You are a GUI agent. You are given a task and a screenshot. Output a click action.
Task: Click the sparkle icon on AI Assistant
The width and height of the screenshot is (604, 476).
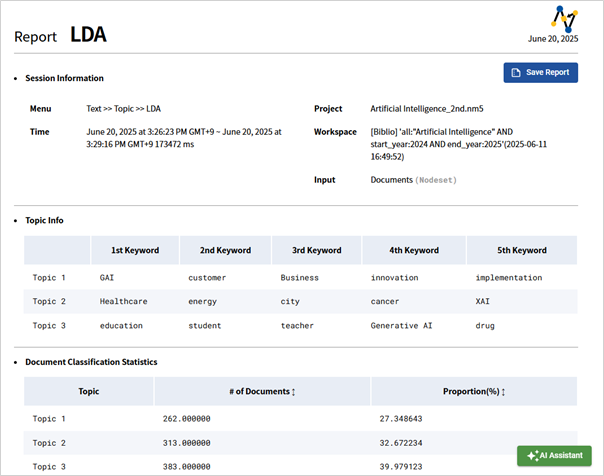point(532,456)
